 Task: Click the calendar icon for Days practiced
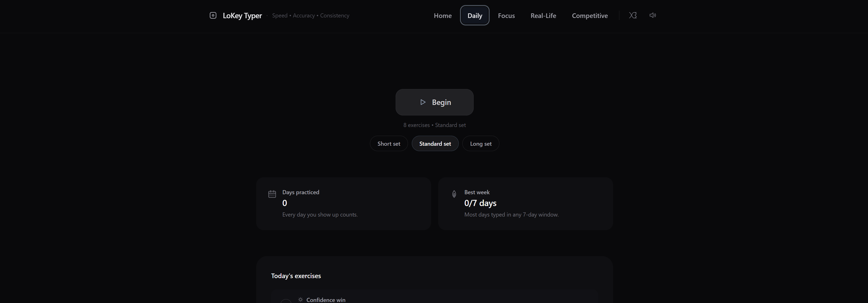tap(272, 194)
